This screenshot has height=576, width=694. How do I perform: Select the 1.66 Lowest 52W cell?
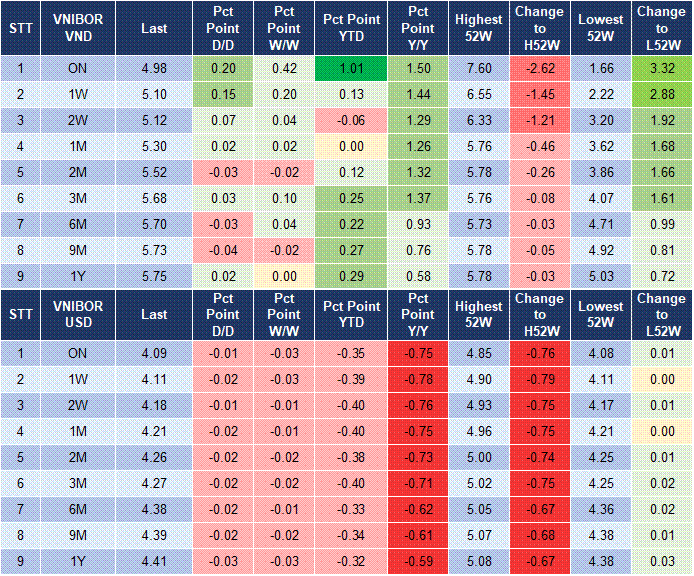(602, 68)
